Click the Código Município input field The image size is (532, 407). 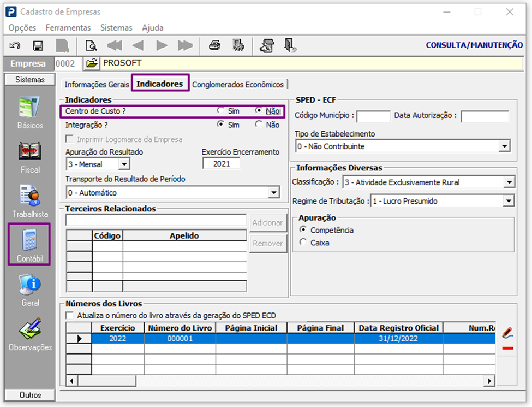pos(373,116)
